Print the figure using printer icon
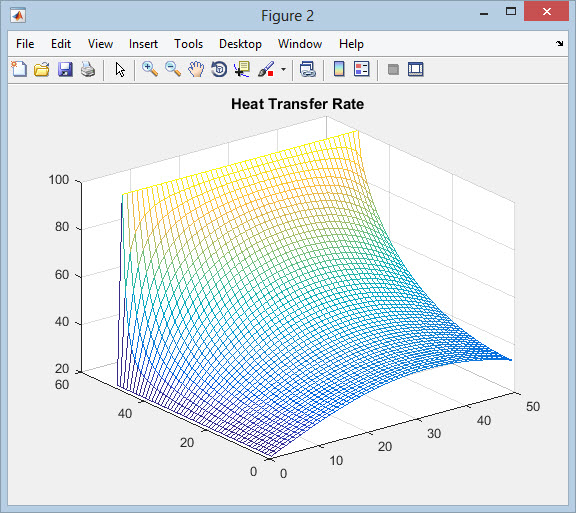 (x=88, y=69)
